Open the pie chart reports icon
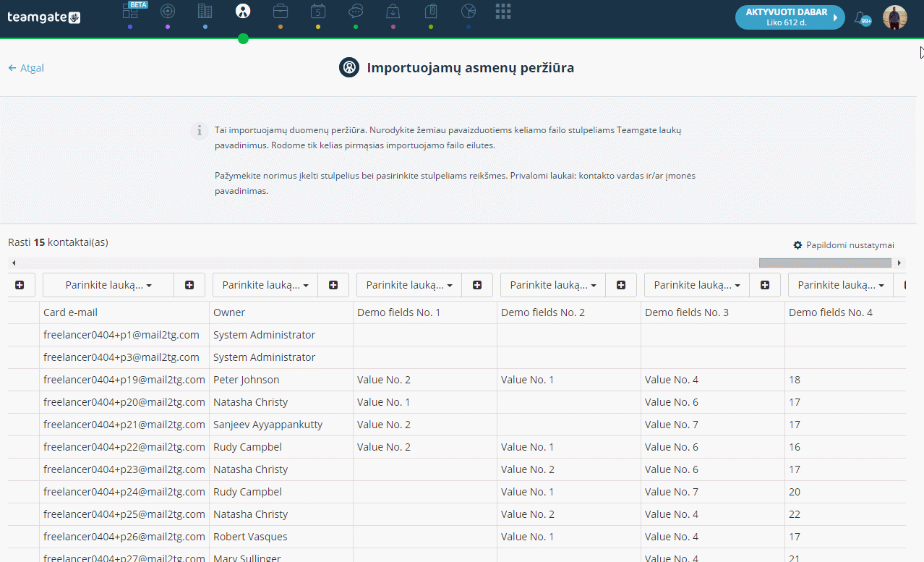924x562 pixels. (469, 11)
